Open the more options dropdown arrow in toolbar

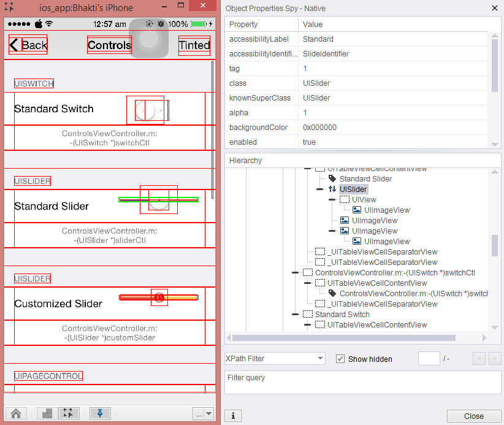208,414
